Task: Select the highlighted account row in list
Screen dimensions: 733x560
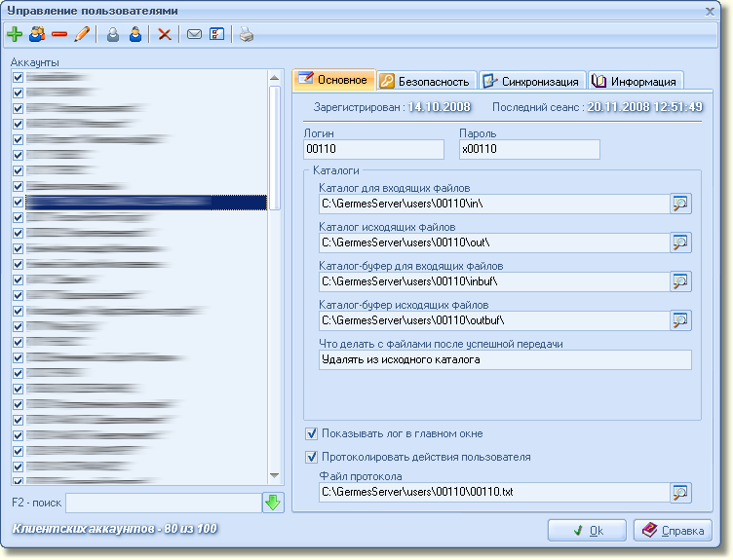Action: pos(146,202)
